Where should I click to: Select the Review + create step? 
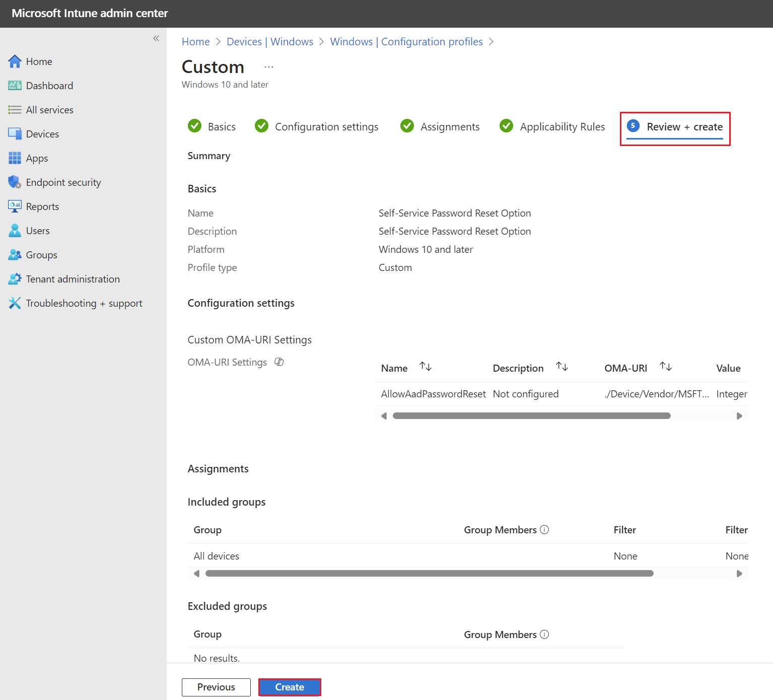(675, 127)
